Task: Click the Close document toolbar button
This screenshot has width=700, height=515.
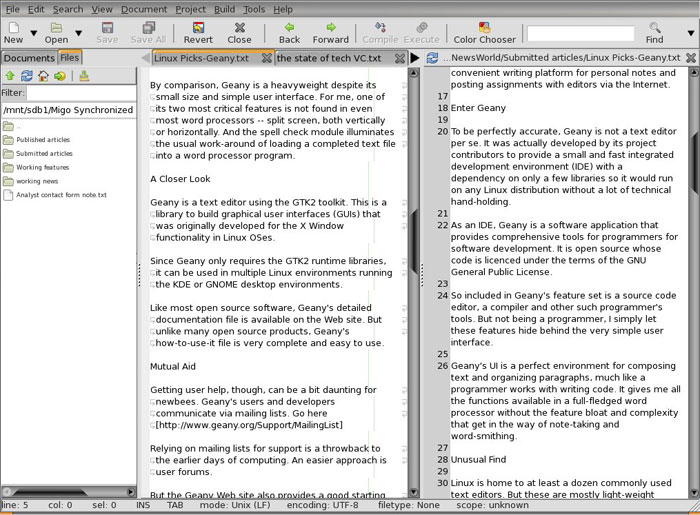Action: coord(239,33)
